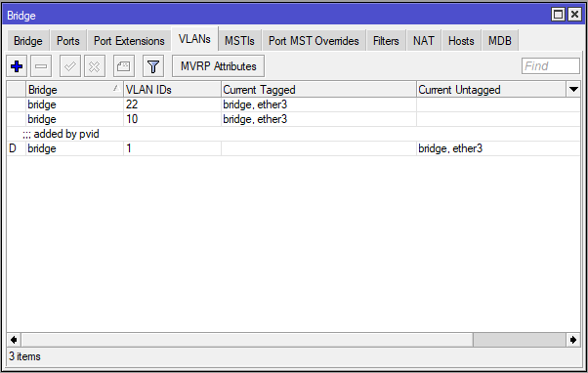
Task: Add a new VLAN with plus icon
Action: pos(17,66)
